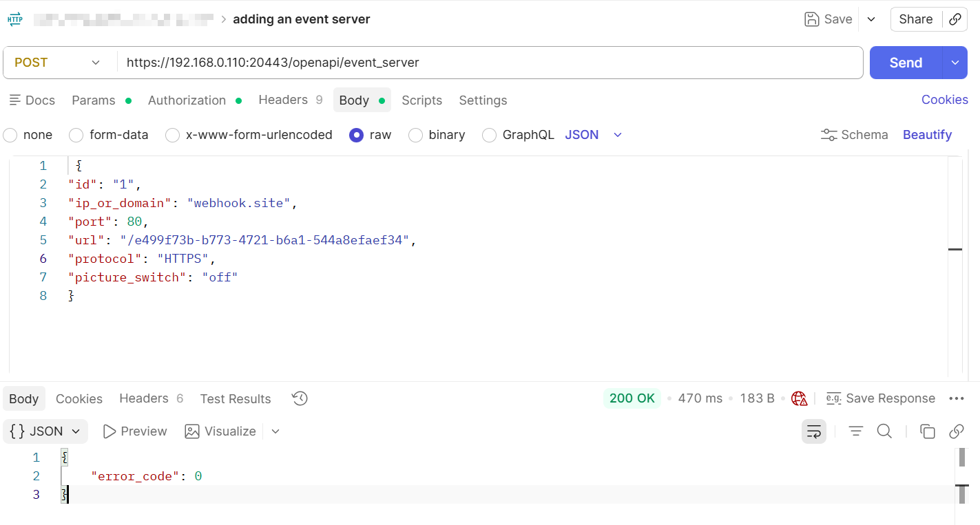Open the response Cookies tab
This screenshot has height=525, width=980.
point(79,399)
